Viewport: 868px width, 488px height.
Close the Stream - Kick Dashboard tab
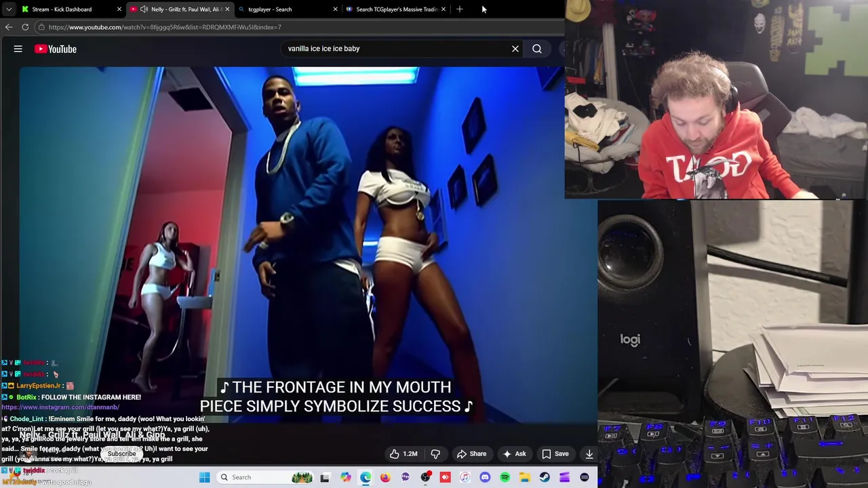119,9
